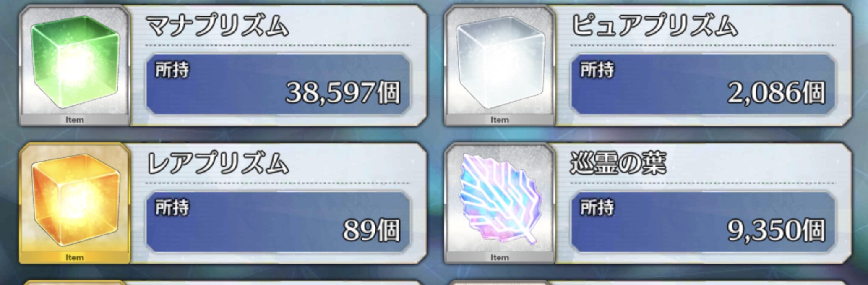
Task: Select the ピュアプリズム item title
Action: (654, 25)
